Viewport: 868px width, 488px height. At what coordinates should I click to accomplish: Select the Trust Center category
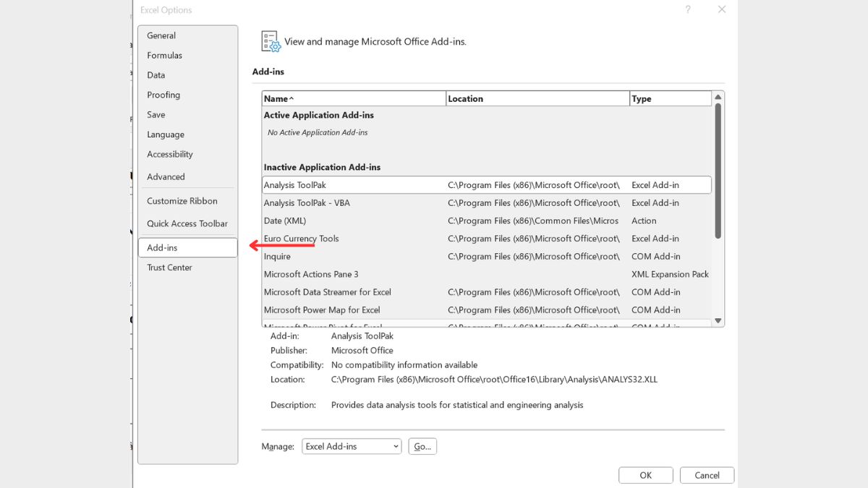(x=169, y=267)
